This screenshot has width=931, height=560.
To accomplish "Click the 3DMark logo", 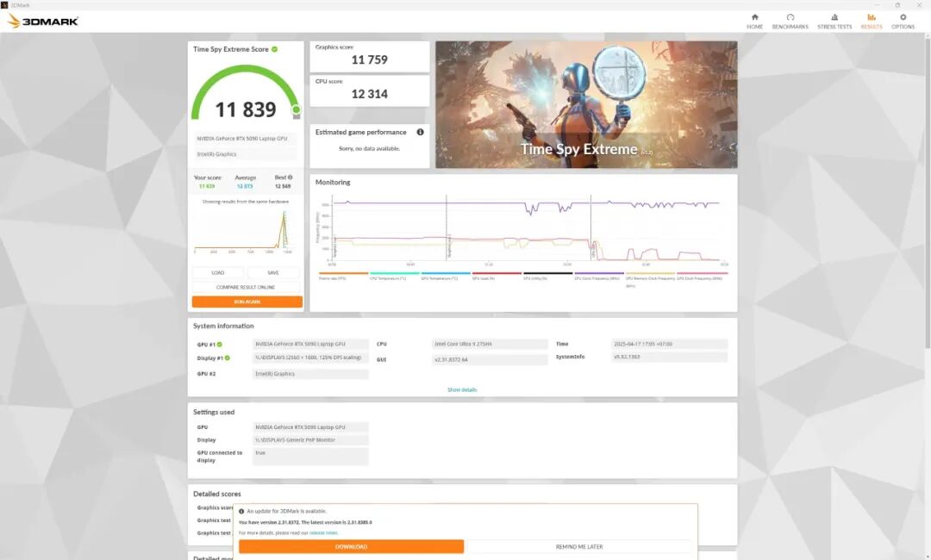I will point(43,22).
